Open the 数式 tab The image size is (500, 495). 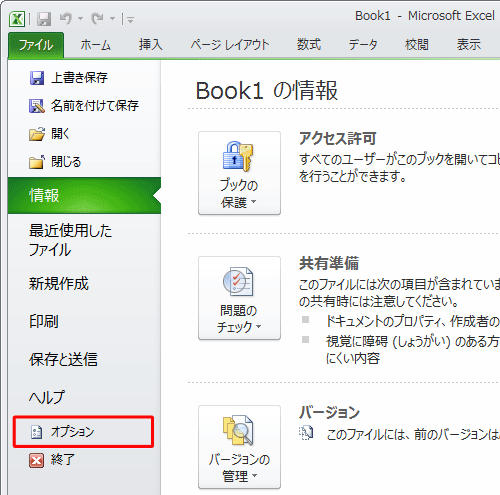(309, 45)
